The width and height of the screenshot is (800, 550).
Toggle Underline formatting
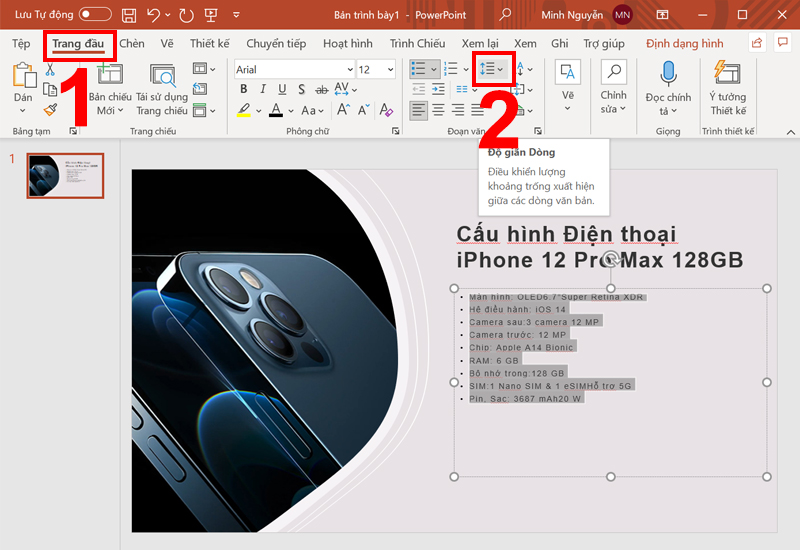[x=283, y=90]
